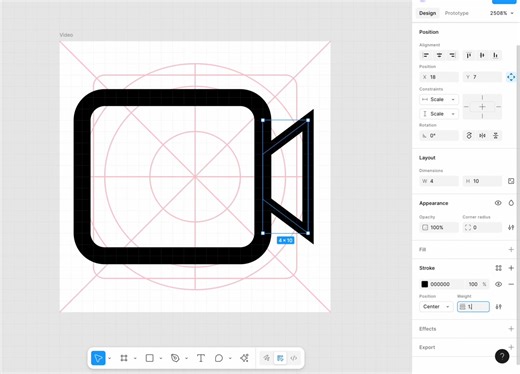Select the Pen tool

[175, 358]
